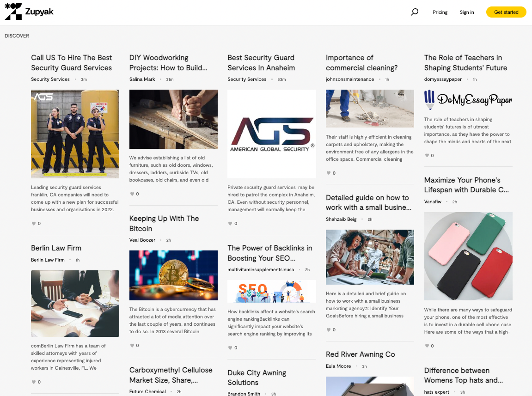
Task: Like the Berlin Law Firm post
Action: point(34,382)
